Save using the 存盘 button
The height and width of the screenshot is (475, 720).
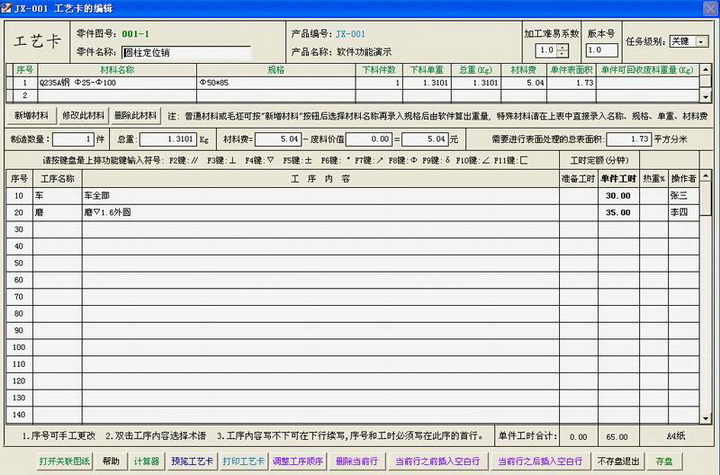tap(664, 461)
